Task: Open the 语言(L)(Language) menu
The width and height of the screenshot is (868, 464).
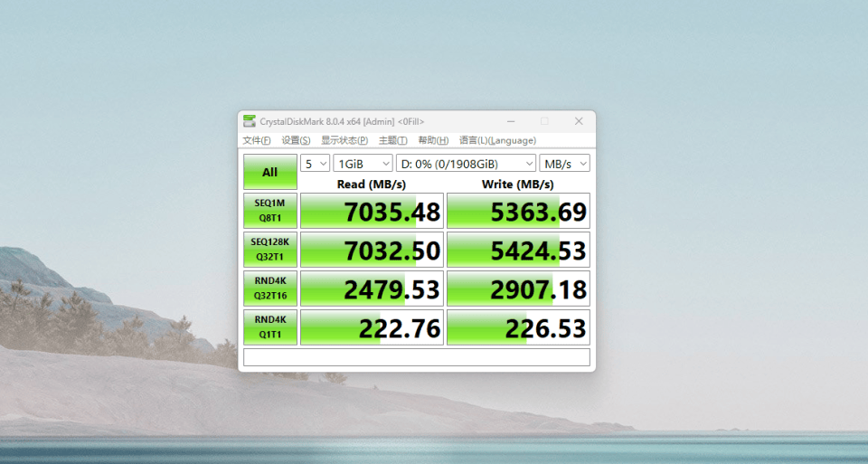Action: [x=497, y=140]
